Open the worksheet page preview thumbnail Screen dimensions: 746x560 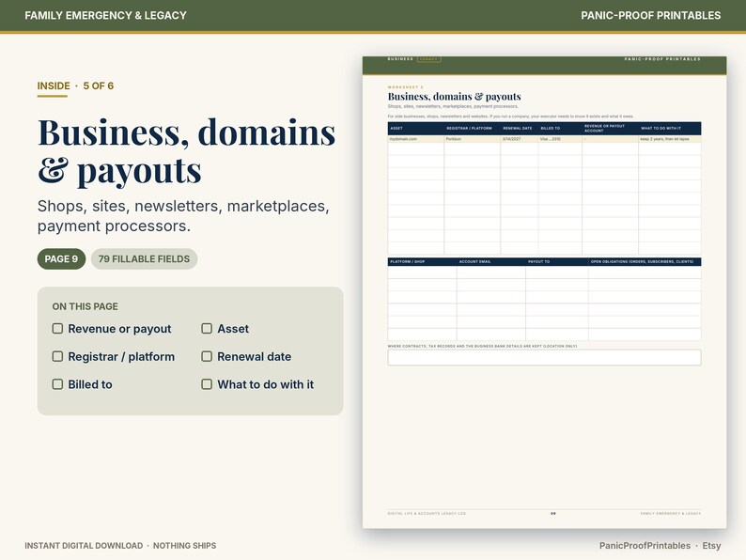click(x=544, y=292)
